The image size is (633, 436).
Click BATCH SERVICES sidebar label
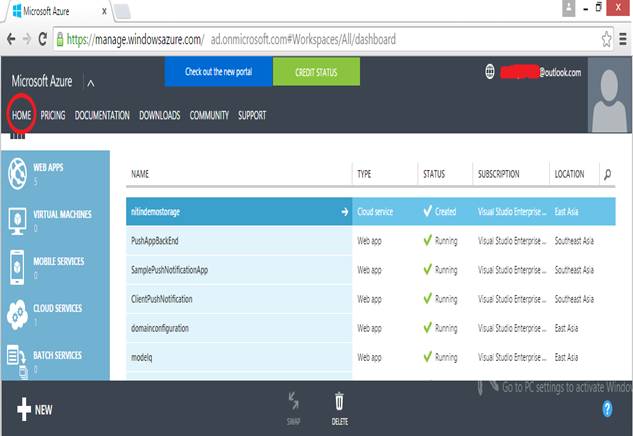[x=57, y=355]
